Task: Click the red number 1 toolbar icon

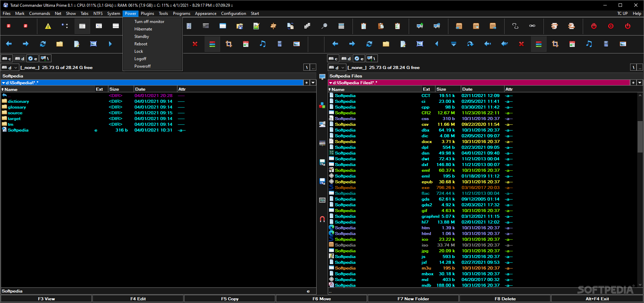Action: click(9, 26)
